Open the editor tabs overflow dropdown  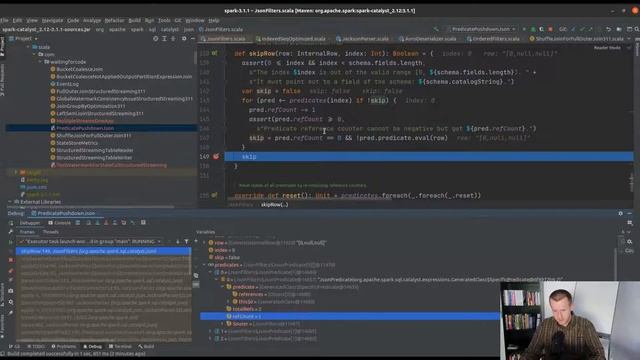[x=629, y=39]
